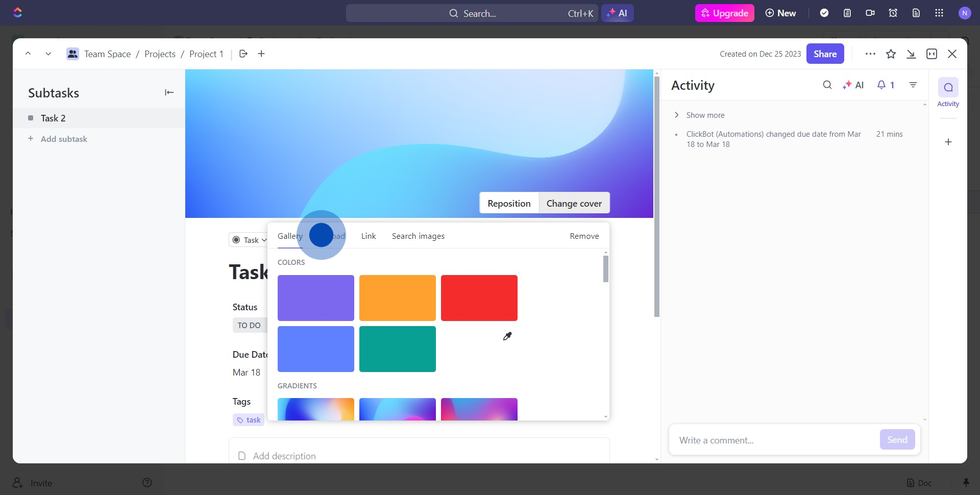This screenshot has width=980, height=495.
Task: Open the task more options ellipsis
Action: [x=870, y=54]
